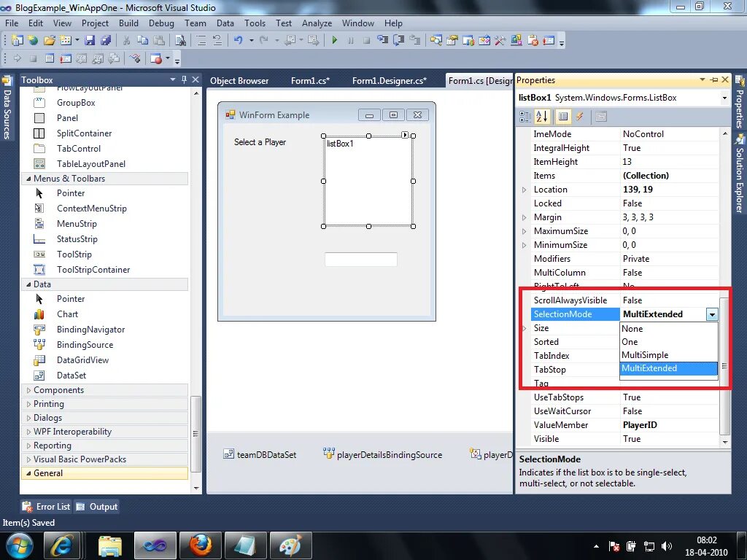Open the Output tab
Screen dimensions: 747x560
(x=97, y=507)
